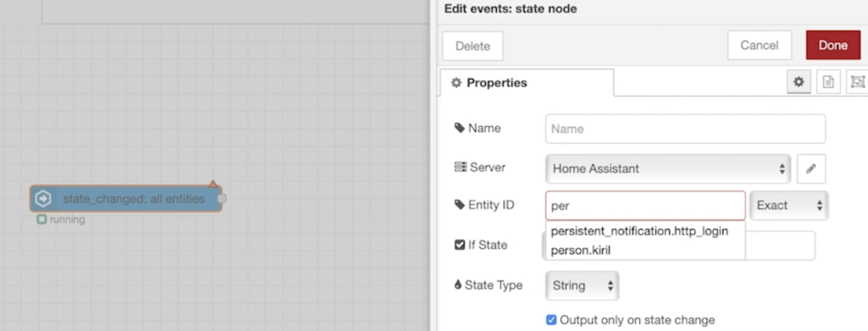Open node description document icon

[x=828, y=82]
